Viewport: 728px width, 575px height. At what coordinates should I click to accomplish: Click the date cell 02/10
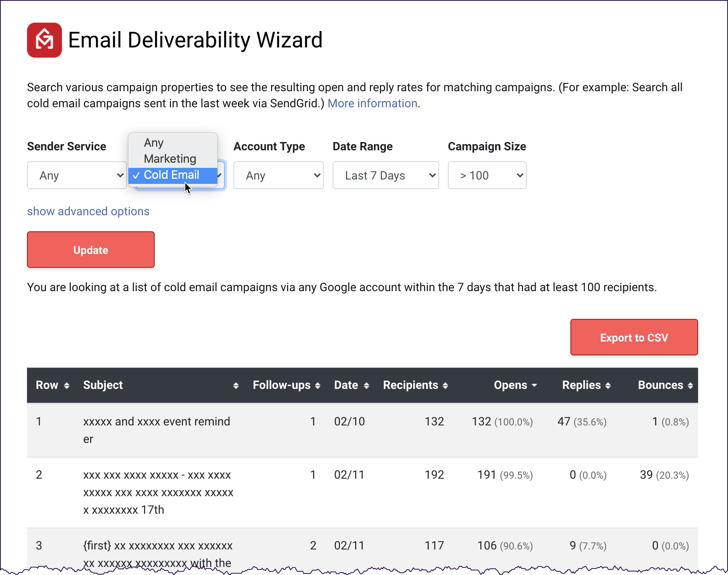click(x=349, y=422)
